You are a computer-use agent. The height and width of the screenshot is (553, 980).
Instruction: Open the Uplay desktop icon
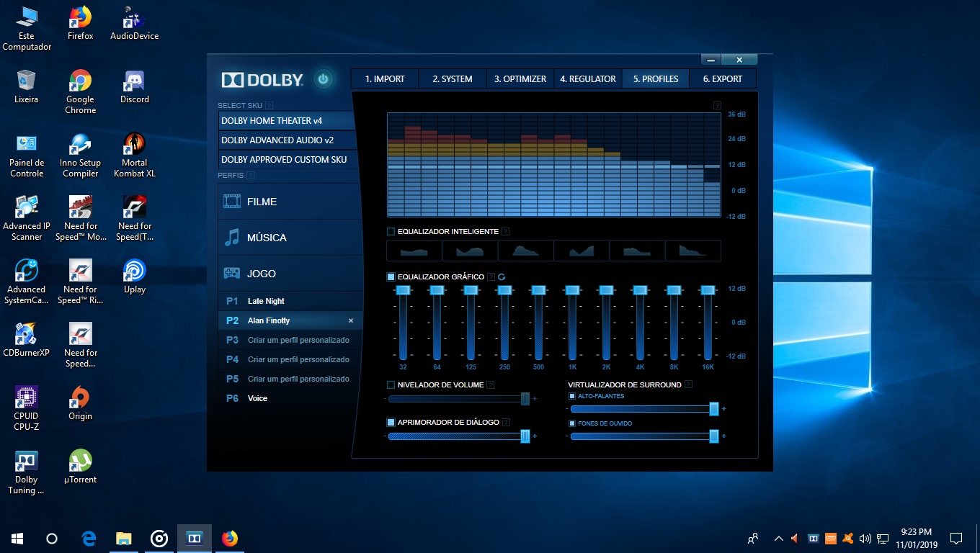click(x=135, y=276)
